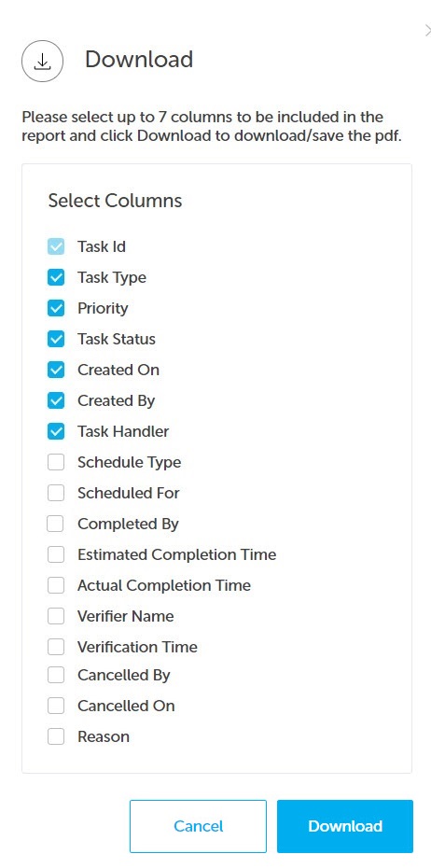This screenshot has height=868, width=431.
Task: Tick the Reason column checkbox
Action: point(56,736)
